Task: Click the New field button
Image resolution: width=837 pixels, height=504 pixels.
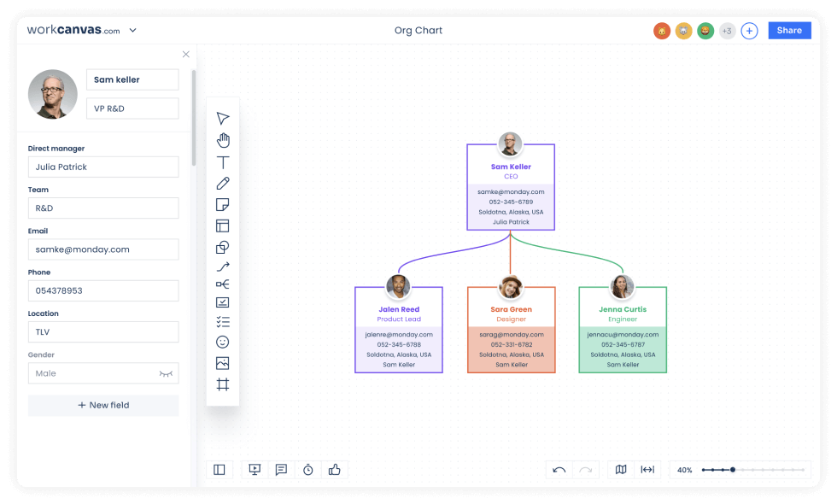Action: [103, 405]
